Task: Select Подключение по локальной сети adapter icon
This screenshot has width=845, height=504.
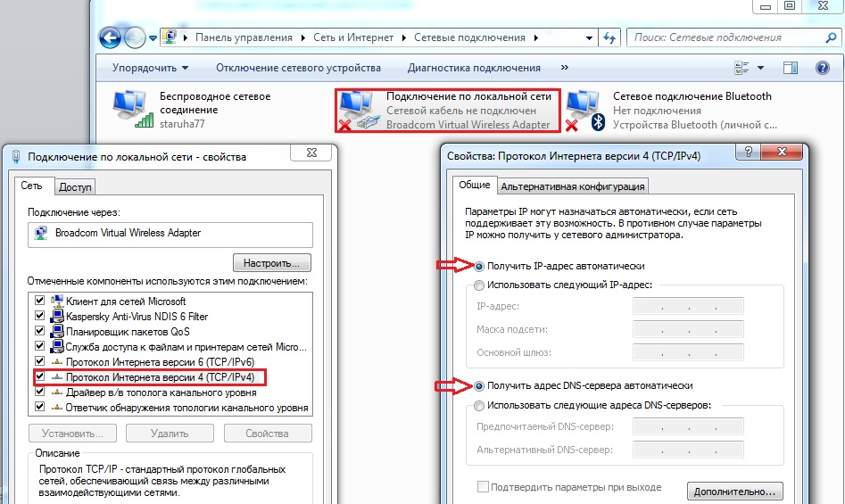Action: [x=360, y=111]
